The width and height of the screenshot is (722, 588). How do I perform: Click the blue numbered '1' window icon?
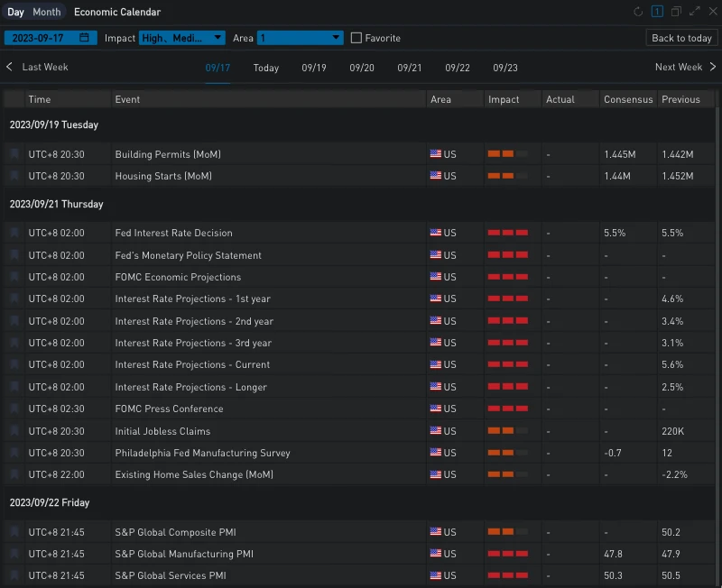click(657, 12)
